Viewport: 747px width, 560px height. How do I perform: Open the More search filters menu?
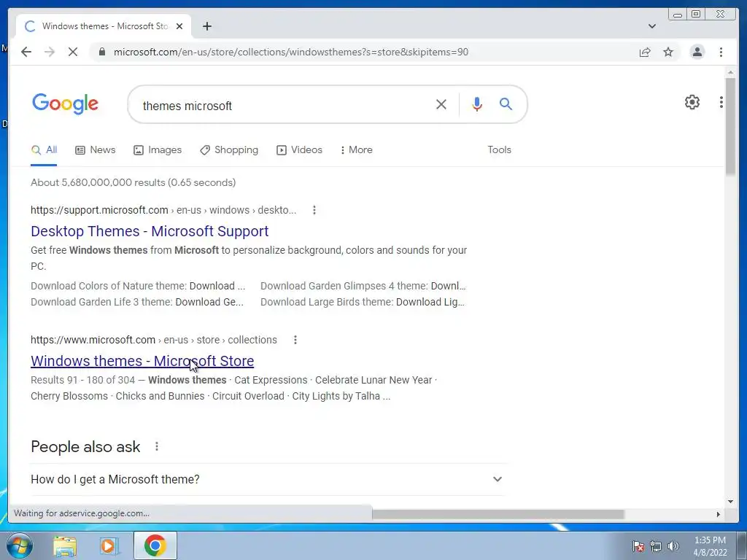[x=357, y=150]
